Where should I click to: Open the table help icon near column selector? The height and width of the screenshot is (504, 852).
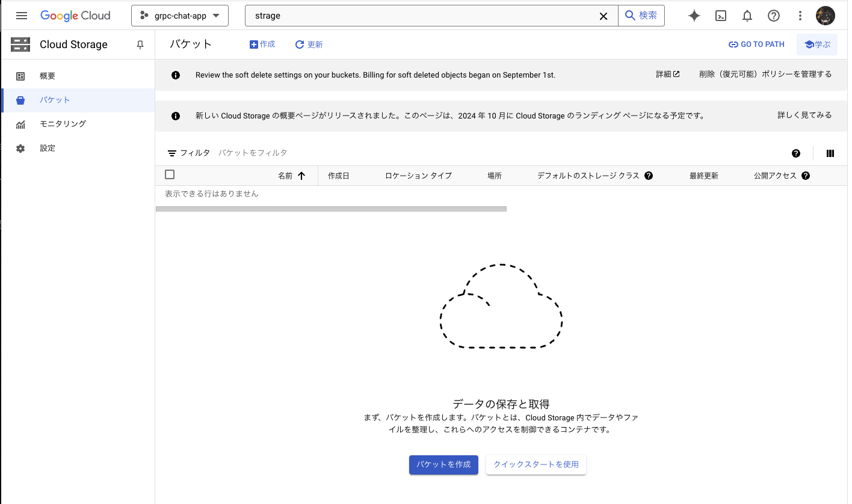796,153
